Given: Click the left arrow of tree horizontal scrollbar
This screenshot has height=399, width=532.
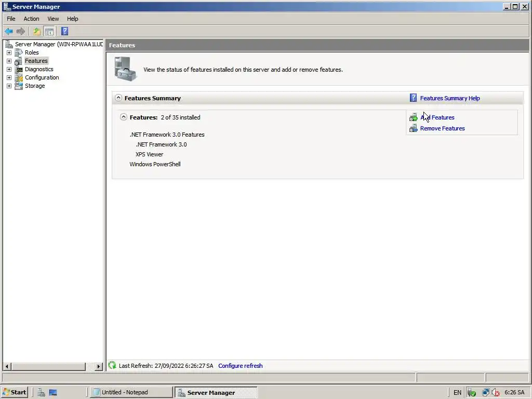Looking at the screenshot, I should [7, 366].
